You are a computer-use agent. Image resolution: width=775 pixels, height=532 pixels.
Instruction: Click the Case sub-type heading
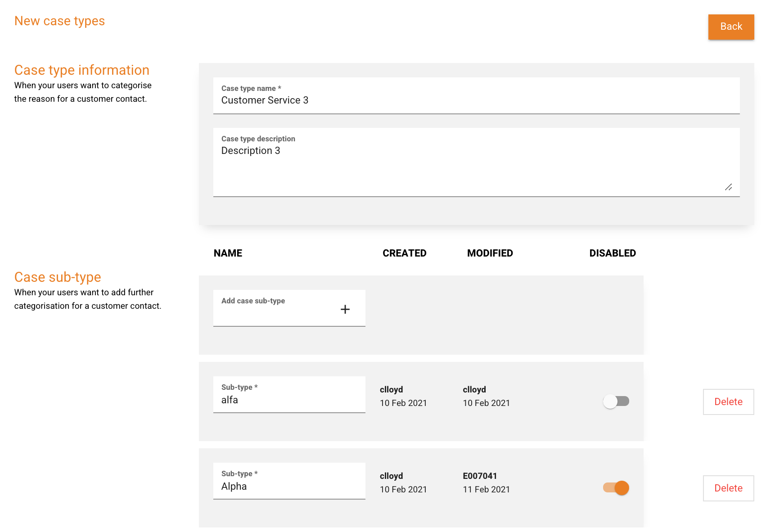coord(58,277)
